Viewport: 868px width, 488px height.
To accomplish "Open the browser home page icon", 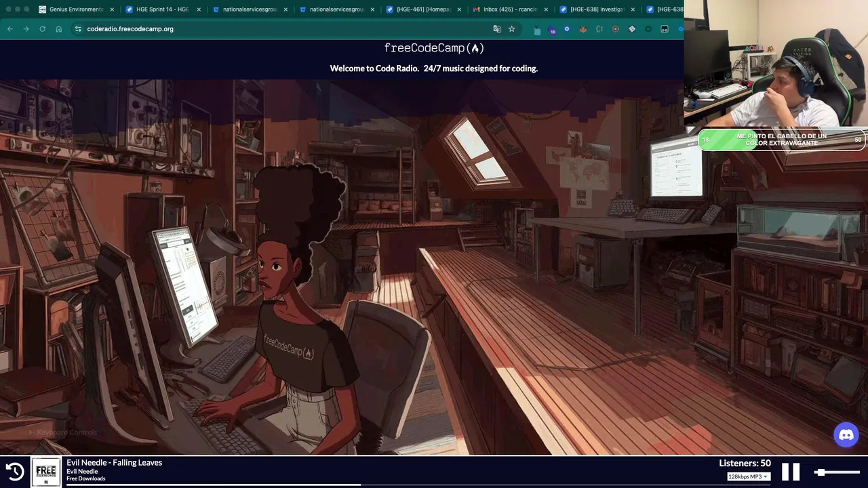I will pyautogui.click(x=59, y=29).
